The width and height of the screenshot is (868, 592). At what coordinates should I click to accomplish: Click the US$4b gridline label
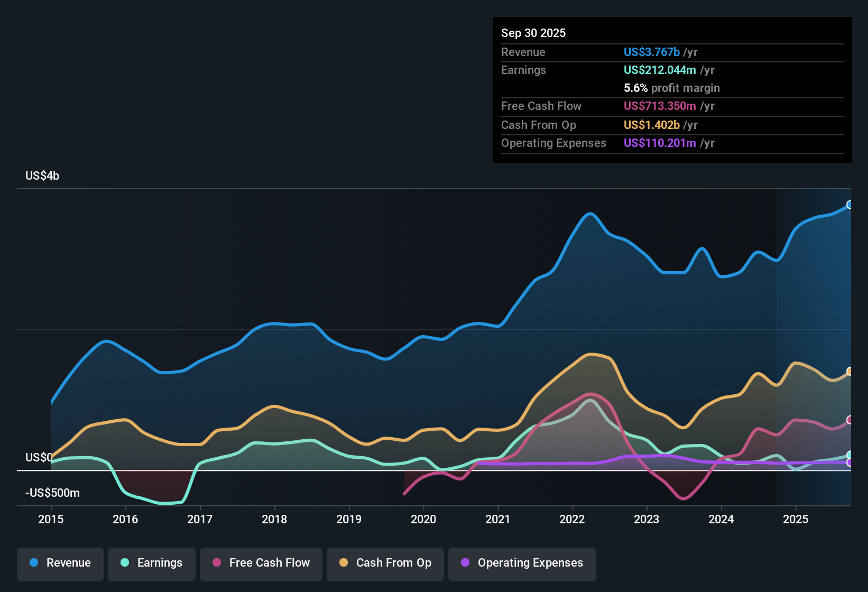(42, 175)
